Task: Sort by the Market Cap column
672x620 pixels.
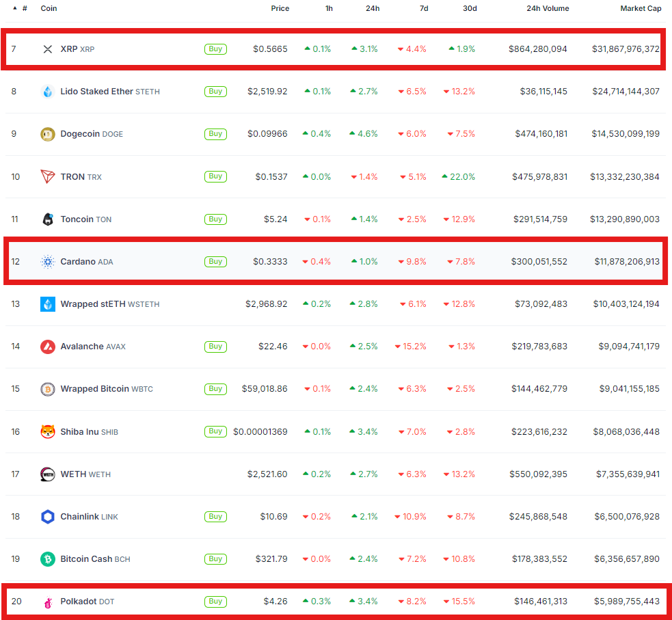Action: [x=641, y=8]
